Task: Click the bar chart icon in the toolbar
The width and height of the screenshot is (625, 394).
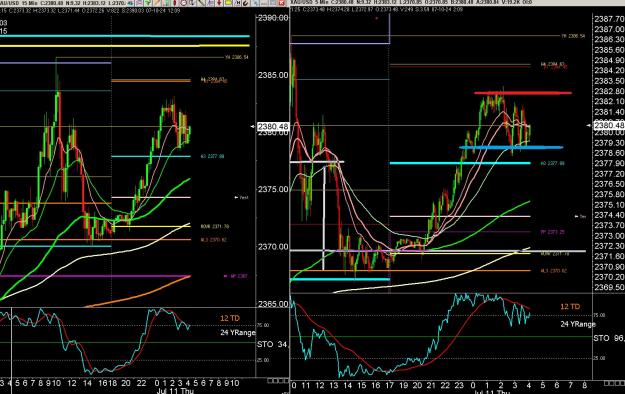Action: tap(167, 3)
